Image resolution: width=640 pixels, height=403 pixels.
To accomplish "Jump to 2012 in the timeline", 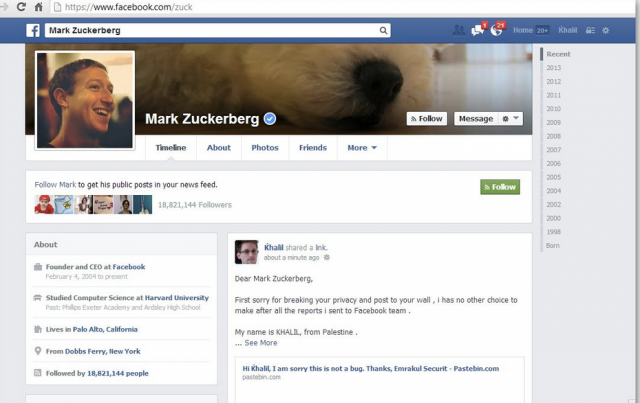I will (x=553, y=82).
